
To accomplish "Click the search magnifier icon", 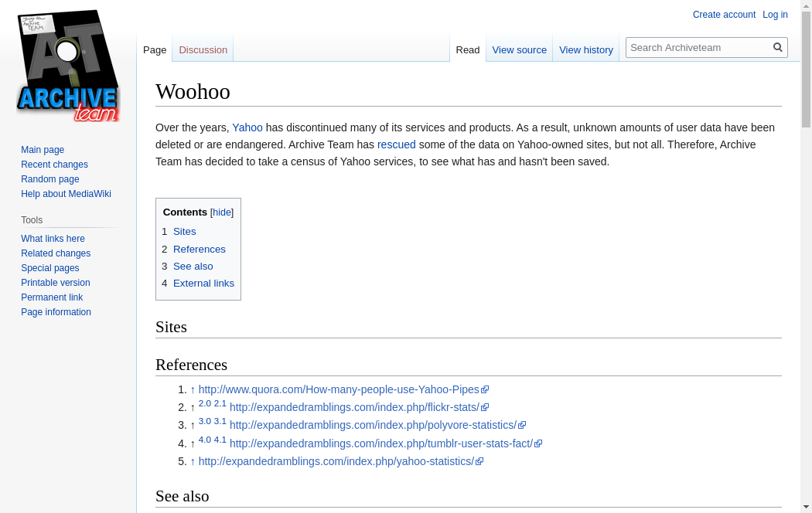I will pyautogui.click(x=778, y=47).
